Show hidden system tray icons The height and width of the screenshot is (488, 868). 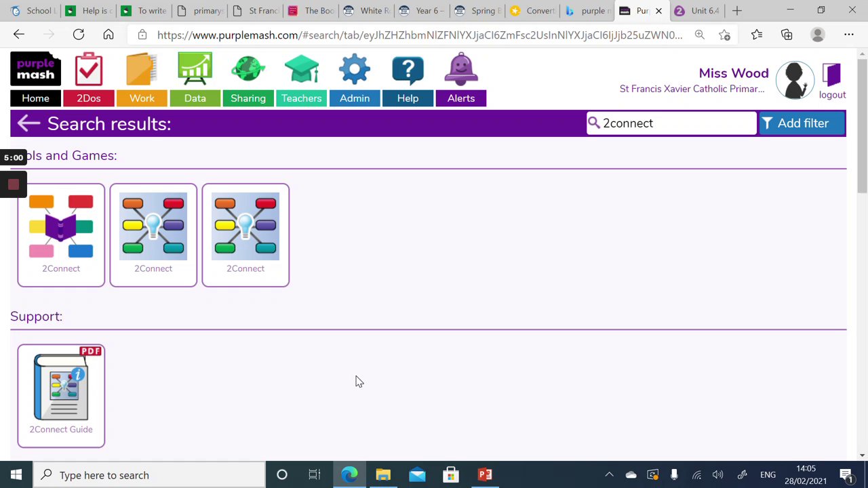[x=609, y=475]
